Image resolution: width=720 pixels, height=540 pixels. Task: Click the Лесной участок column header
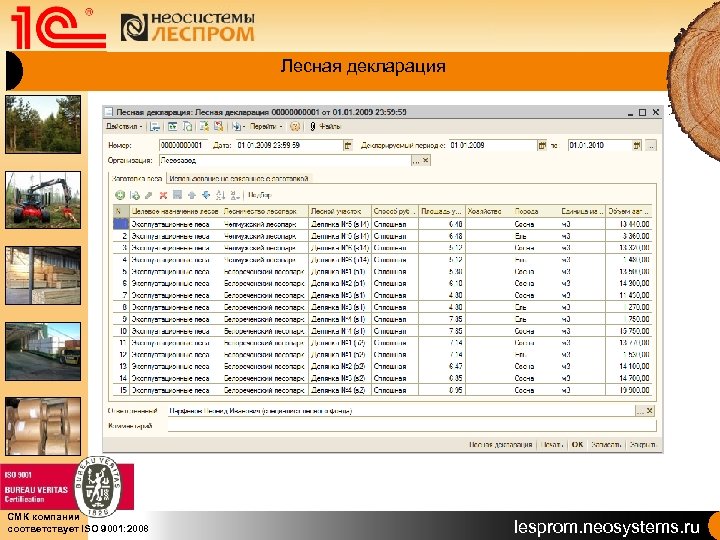[340, 212]
